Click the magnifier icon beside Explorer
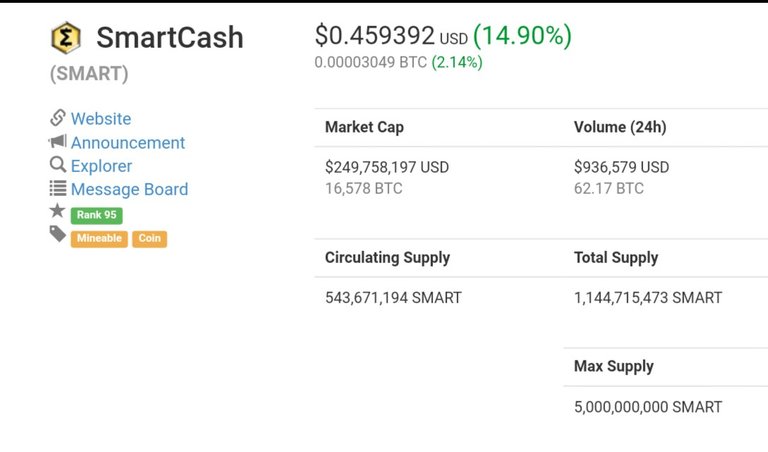 (58, 165)
